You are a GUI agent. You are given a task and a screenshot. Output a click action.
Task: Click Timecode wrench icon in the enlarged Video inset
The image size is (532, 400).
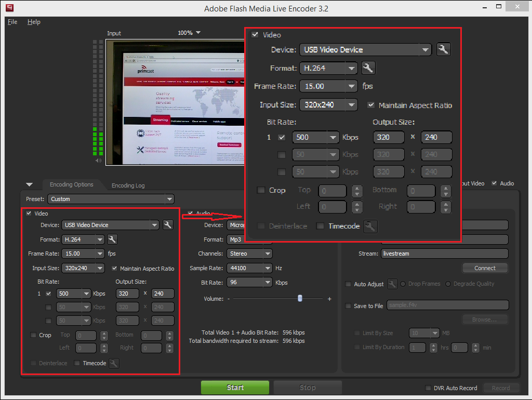[x=370, y=226]
